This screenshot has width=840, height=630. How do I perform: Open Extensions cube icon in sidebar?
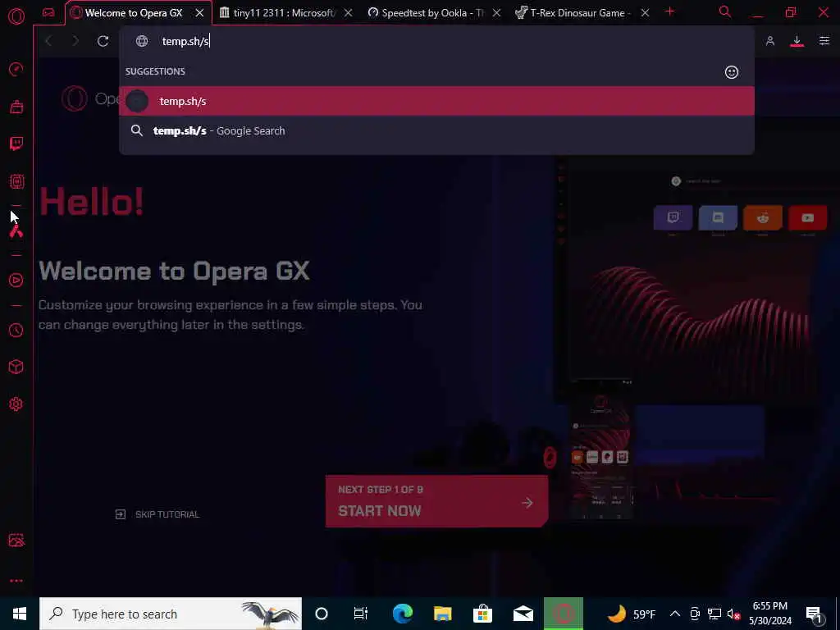click(16, 367)
